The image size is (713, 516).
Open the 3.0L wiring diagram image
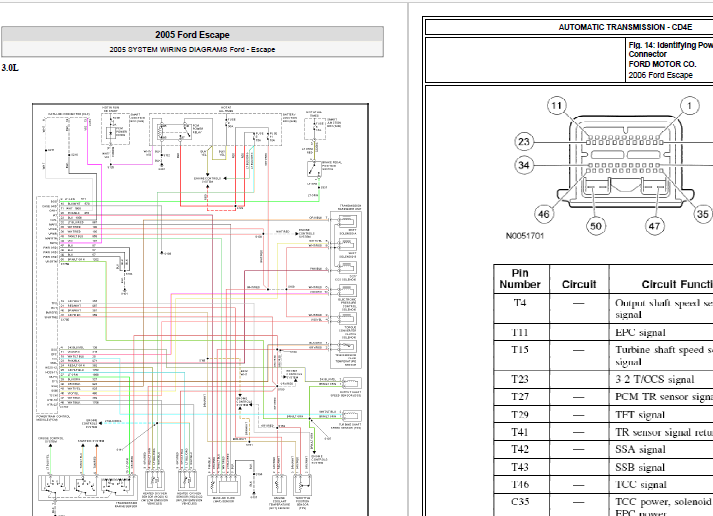pyautogui.click(x=200, y=310)
